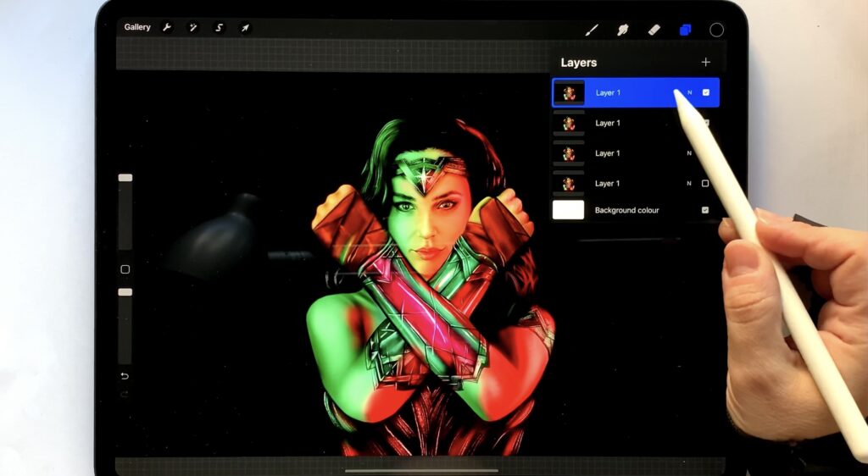Open blend mode N of bottom Layer 1
The image size is (868, 476).
point(689,183)
